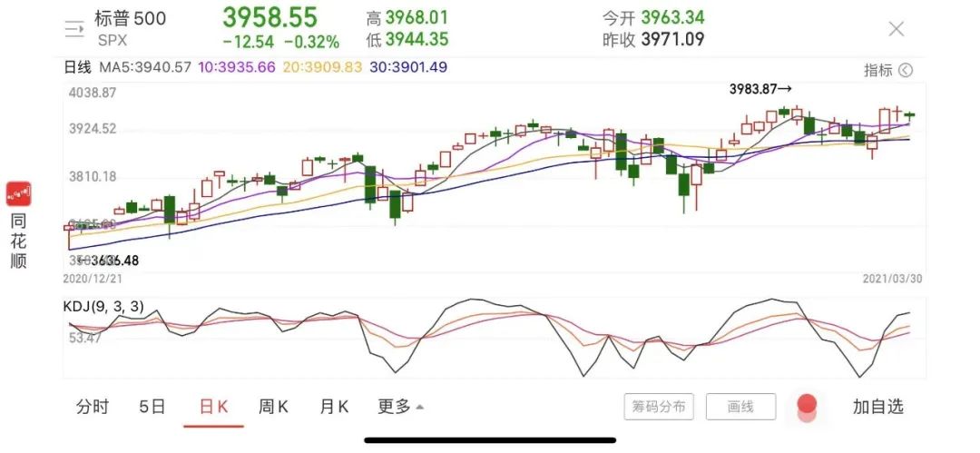
Task: Close the 标普500 chart view
Action: pyautogui.click(x=896, y=29)
